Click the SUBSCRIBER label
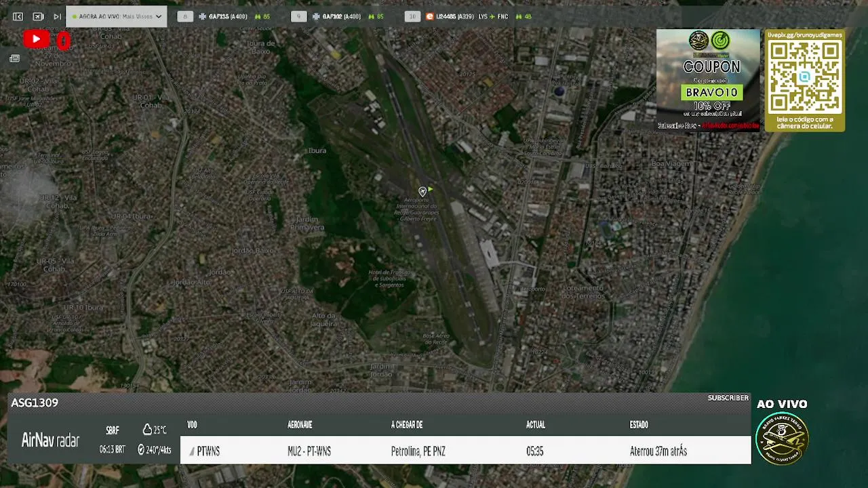 728,398
